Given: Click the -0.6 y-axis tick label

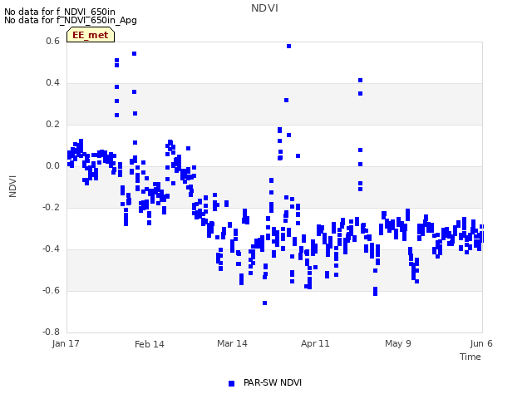Looking at the screenshot, I should [51, 290].
